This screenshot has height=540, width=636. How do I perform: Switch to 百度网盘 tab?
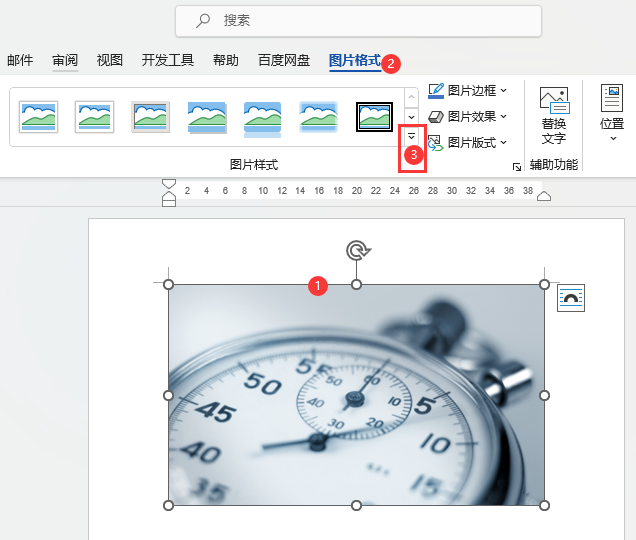[284, 60]
